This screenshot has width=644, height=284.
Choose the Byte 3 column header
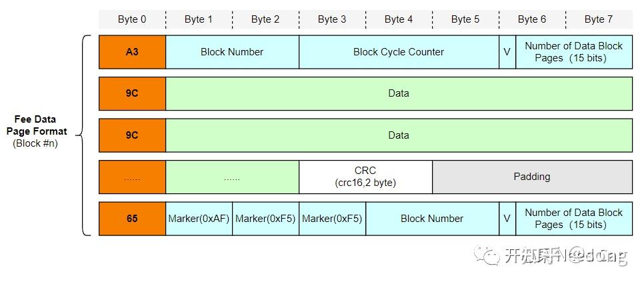pyautogui.click(x=332, y=19)
